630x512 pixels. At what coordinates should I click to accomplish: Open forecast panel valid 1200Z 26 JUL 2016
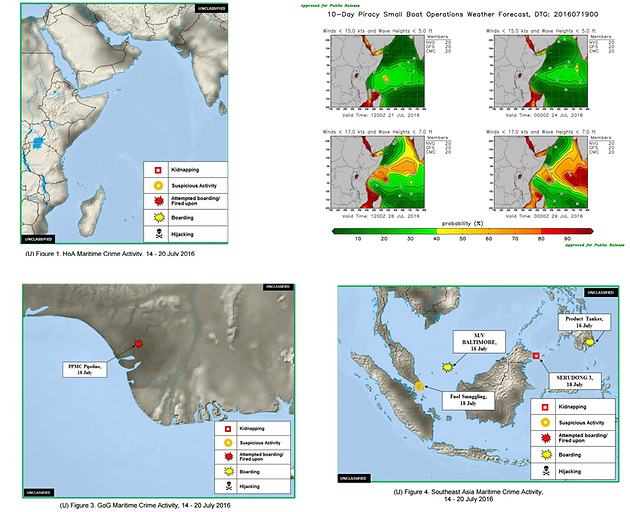pos(375,173)
